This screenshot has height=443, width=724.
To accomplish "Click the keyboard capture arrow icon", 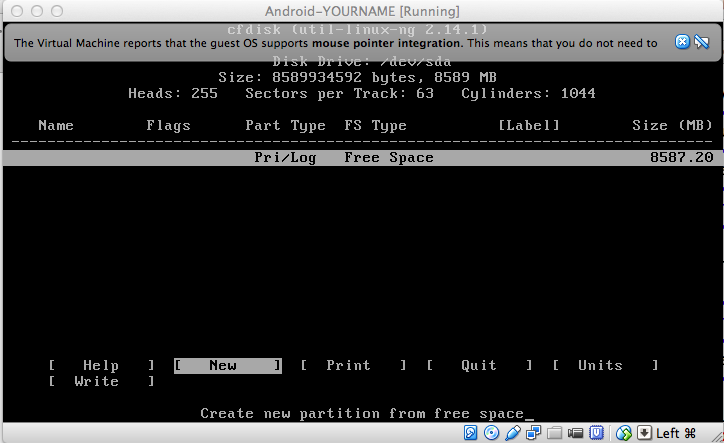I will click(x=644, y=433).
